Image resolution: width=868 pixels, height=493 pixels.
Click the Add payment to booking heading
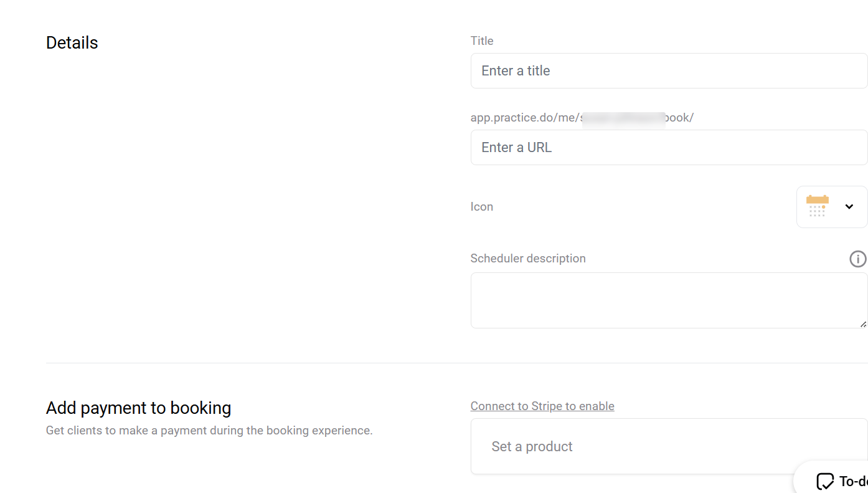coord(138,408)
